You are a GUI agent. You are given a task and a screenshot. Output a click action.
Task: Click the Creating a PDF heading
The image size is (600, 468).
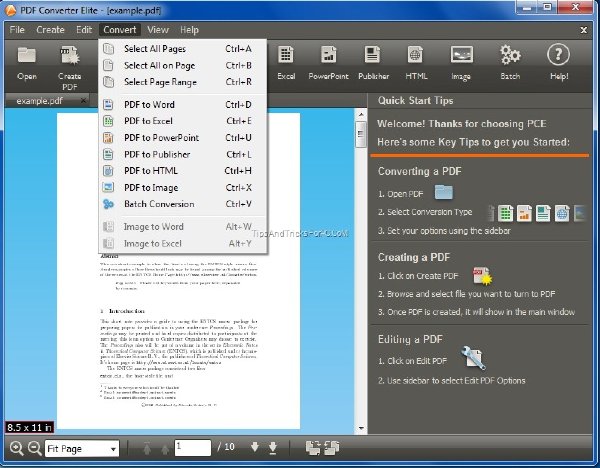(414, 257)
